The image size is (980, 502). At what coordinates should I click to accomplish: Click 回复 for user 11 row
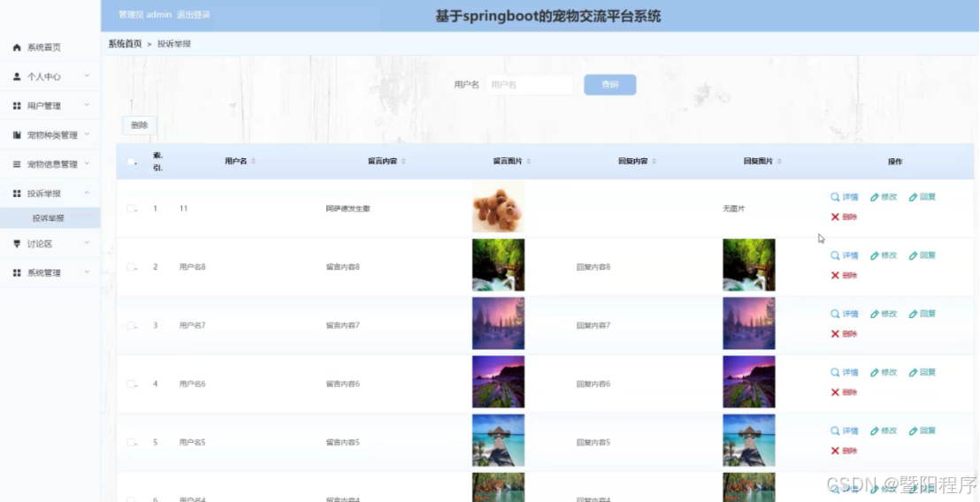(x=922, y=197)
